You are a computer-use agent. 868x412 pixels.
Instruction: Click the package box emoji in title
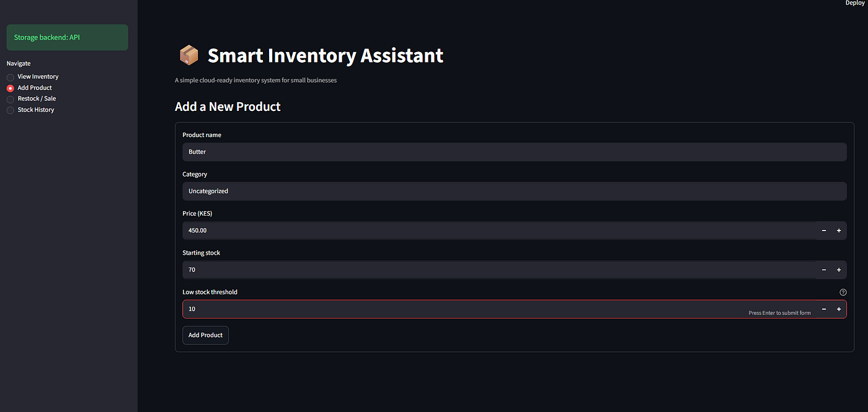tap(188, 56)
